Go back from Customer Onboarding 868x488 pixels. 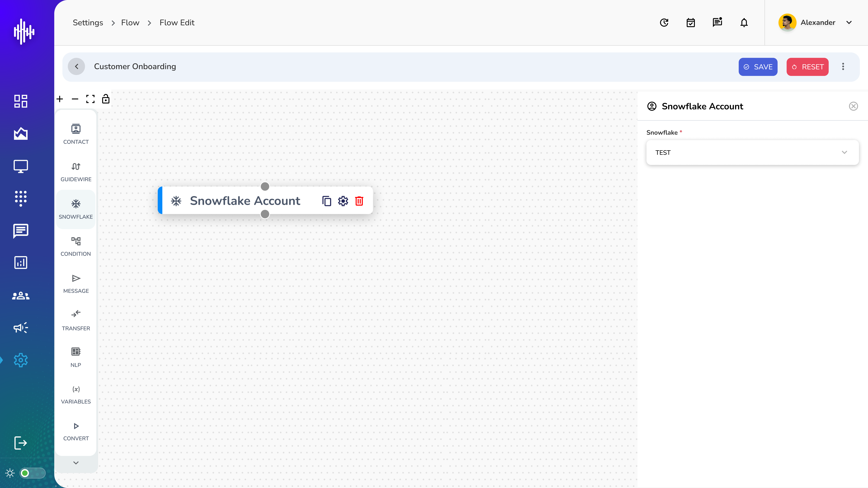77,66
